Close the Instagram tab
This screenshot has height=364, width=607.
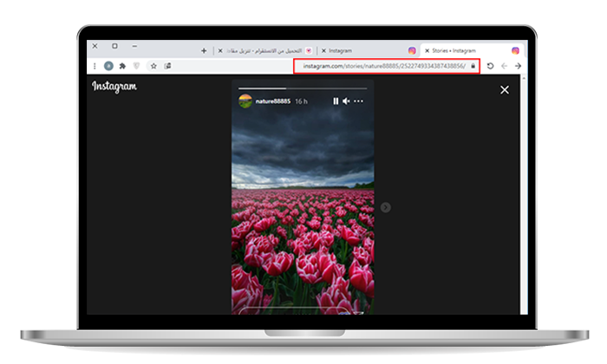[323, 50]
